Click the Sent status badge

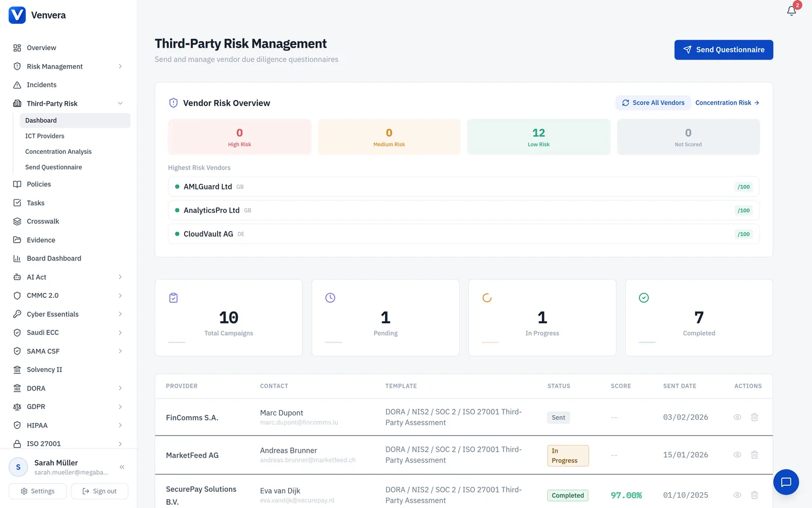coord(559,418)
